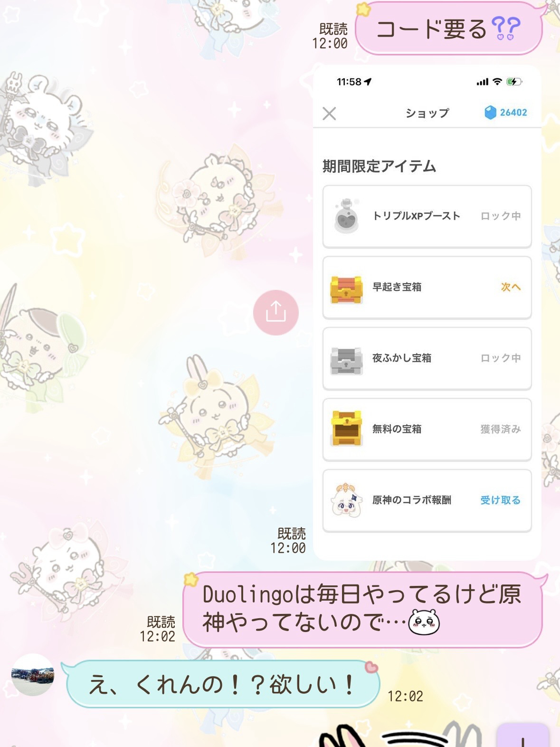Open the shop screenshot image message
560x747 pixels.
(x=427, y=312)
